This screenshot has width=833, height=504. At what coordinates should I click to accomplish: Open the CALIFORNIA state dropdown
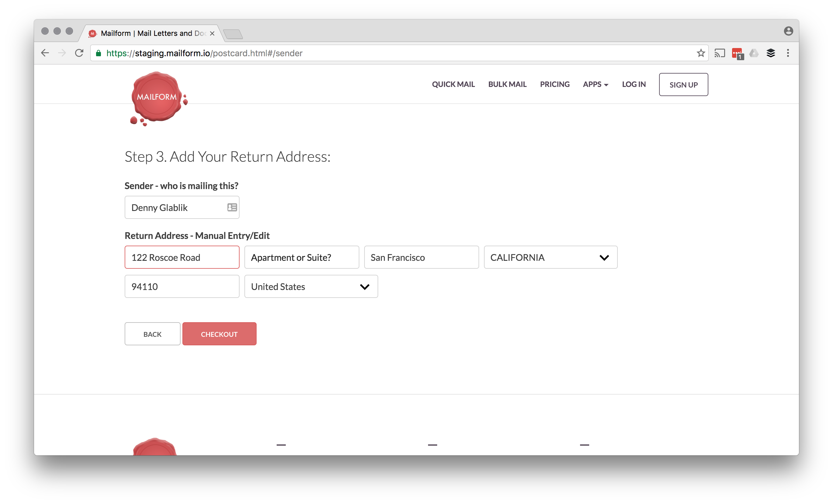(550, 257)
